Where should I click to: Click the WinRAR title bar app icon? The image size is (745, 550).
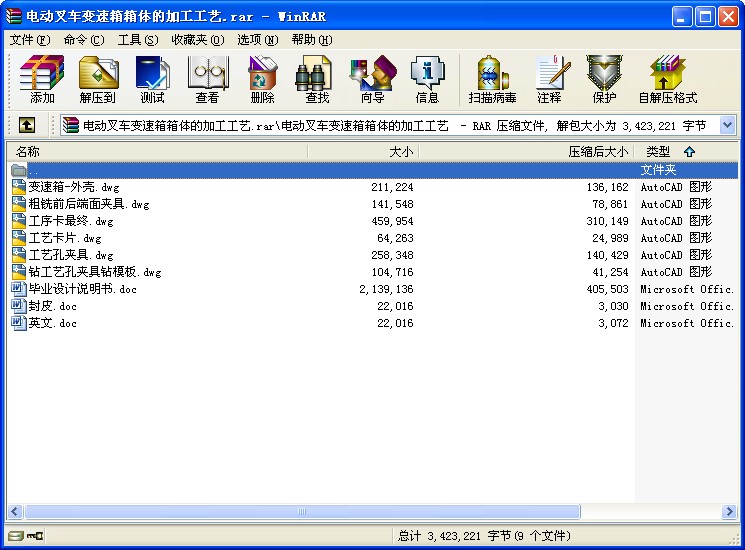(14, 16)
